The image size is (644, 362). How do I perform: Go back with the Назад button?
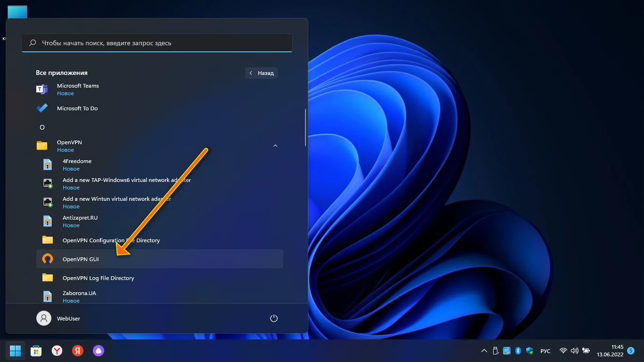coord(262,73)
